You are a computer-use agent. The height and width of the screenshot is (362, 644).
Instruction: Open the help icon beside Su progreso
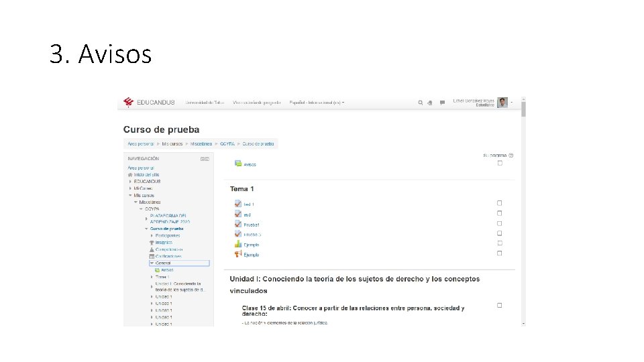pyautogui.click(x=511, y=156)
